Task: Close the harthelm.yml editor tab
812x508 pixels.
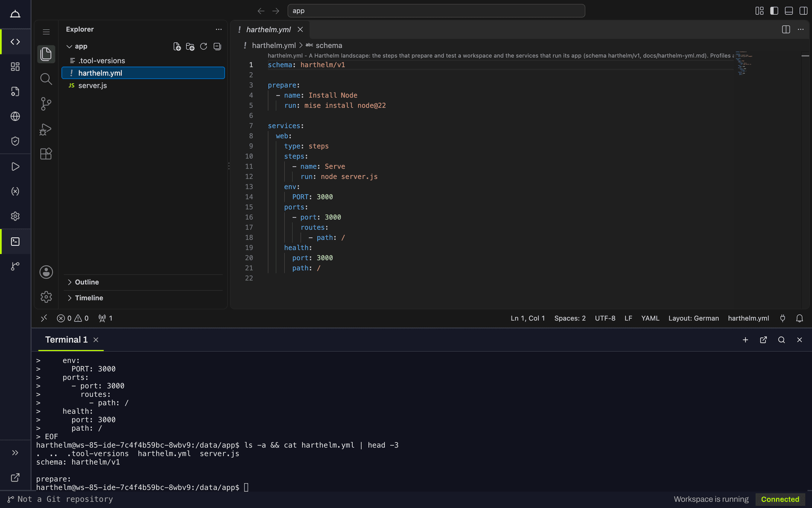Action: 300,29
